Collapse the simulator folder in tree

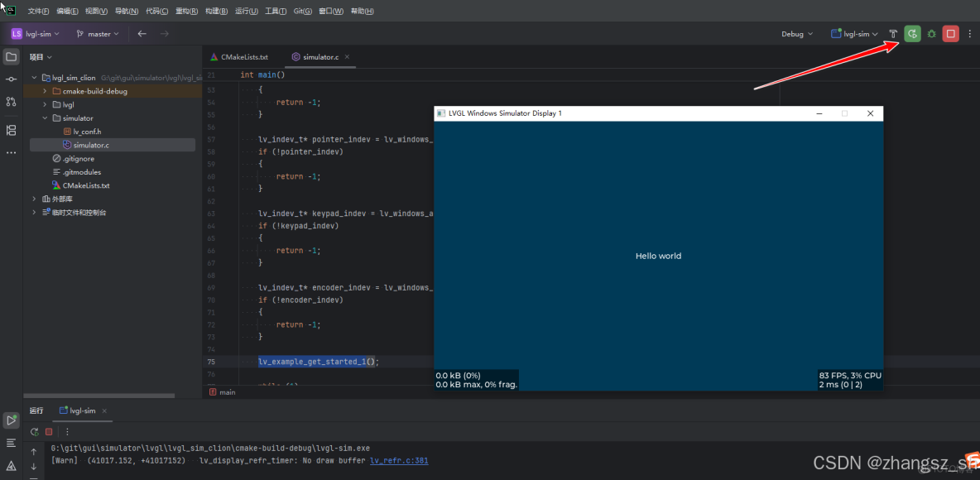click(46, 118)
